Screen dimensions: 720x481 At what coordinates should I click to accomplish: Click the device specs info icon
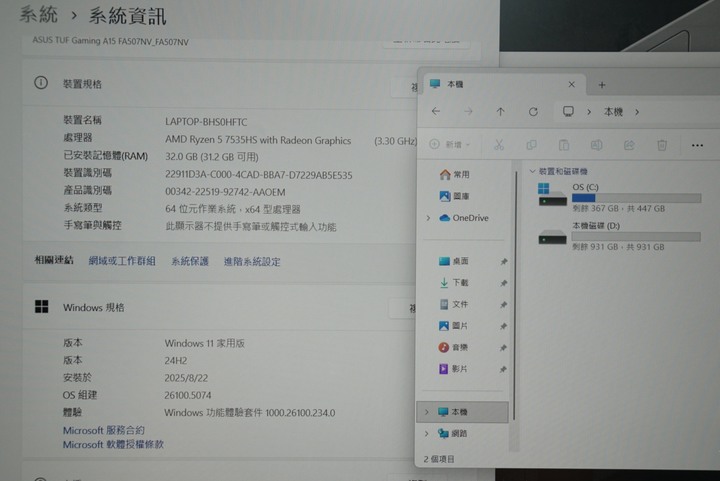tap(41, 83)
